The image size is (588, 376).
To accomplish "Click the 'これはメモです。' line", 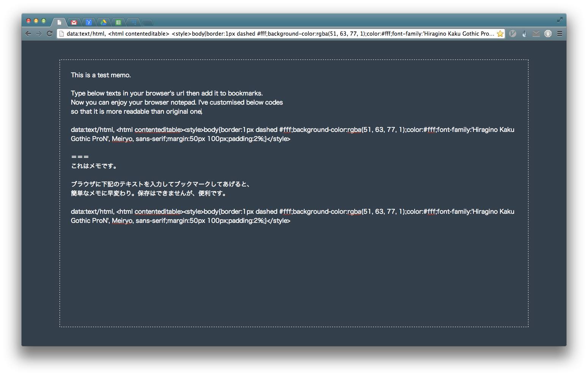I will tap(95, 166).
